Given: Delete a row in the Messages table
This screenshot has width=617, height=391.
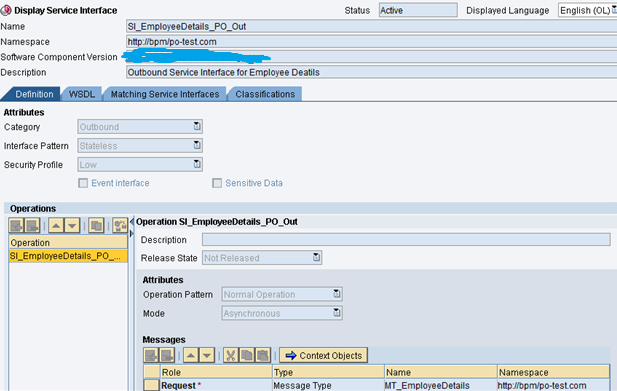Looking at the screenshot, I should (167, 356).
